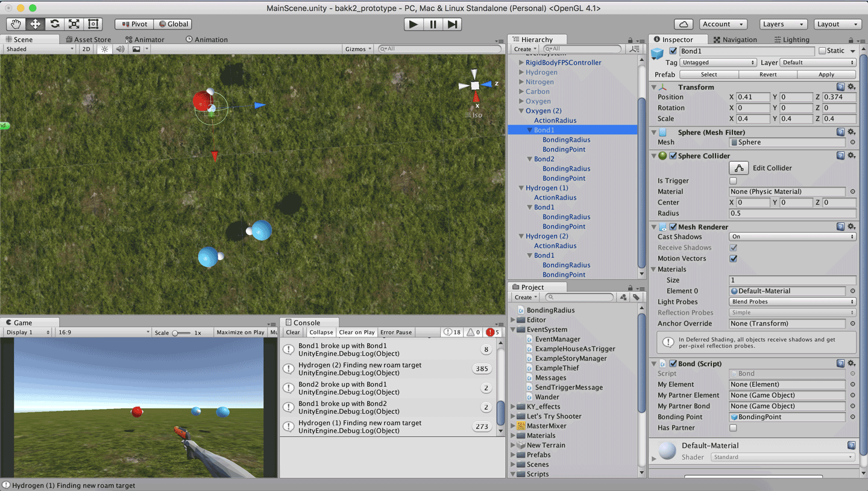The height and width of the screenshot is (491, 868).
Task: Select the Scale tool
Action: 74,24
